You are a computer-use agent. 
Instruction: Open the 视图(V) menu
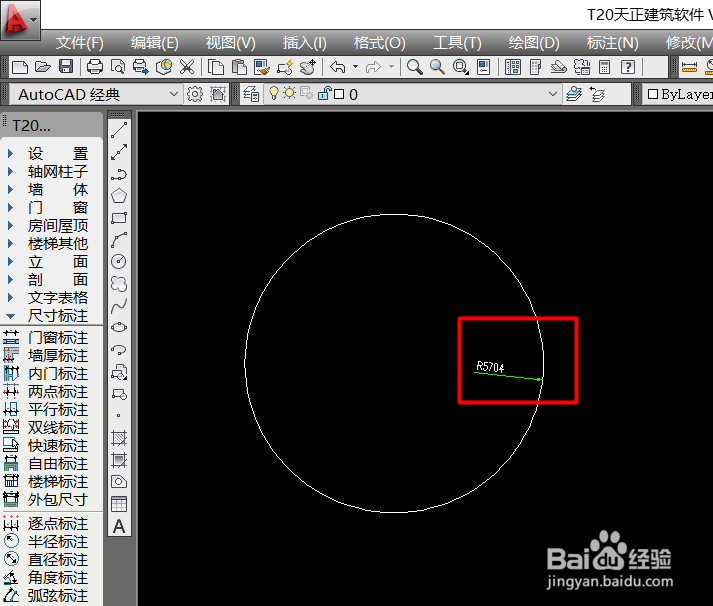231,43
